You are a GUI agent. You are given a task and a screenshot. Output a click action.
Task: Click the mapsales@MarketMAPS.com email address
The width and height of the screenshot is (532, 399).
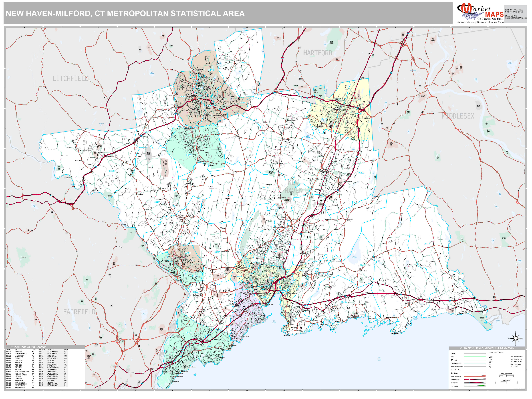516,18
